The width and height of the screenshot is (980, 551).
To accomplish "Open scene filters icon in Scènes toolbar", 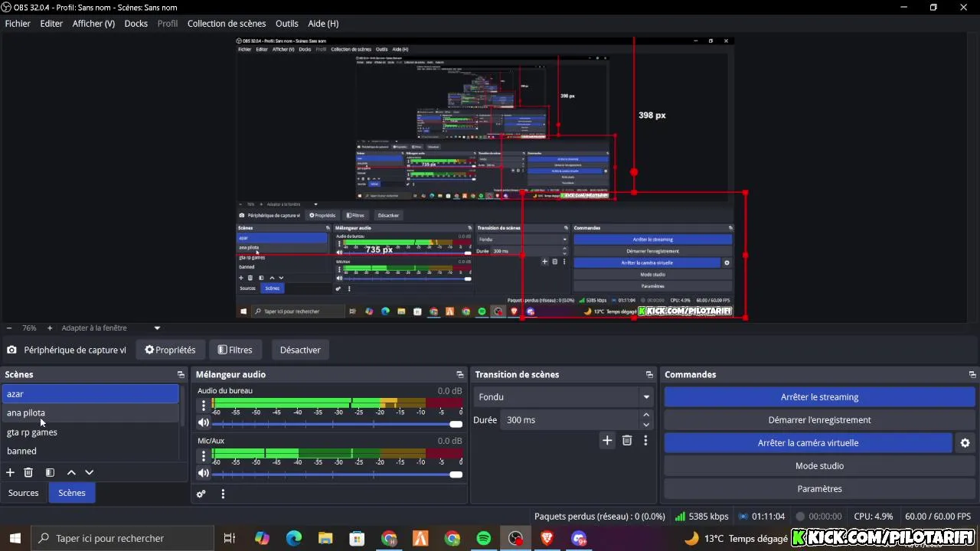I will (50, 473).
